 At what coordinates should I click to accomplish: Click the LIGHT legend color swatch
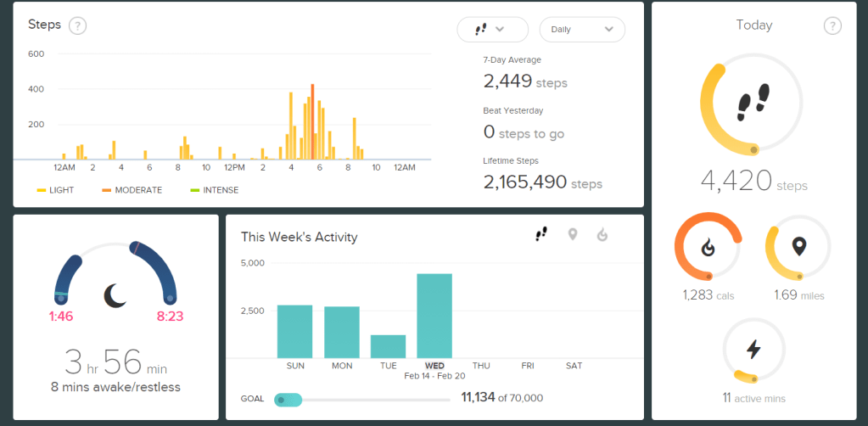(41, 190)
